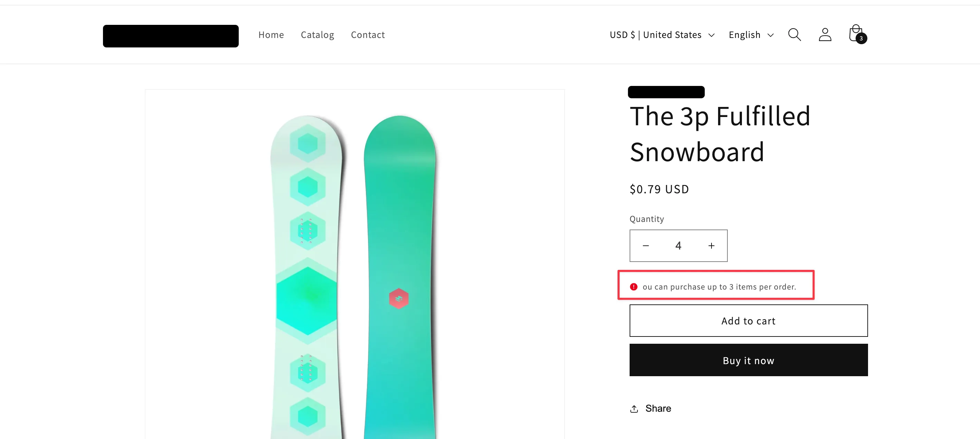Decrease quantity with minus button

646,245
